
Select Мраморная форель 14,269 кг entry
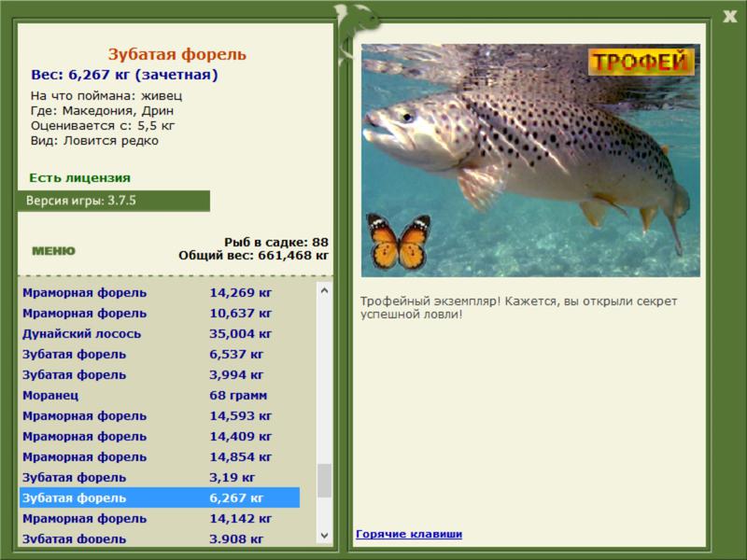[x=160, y=293]
